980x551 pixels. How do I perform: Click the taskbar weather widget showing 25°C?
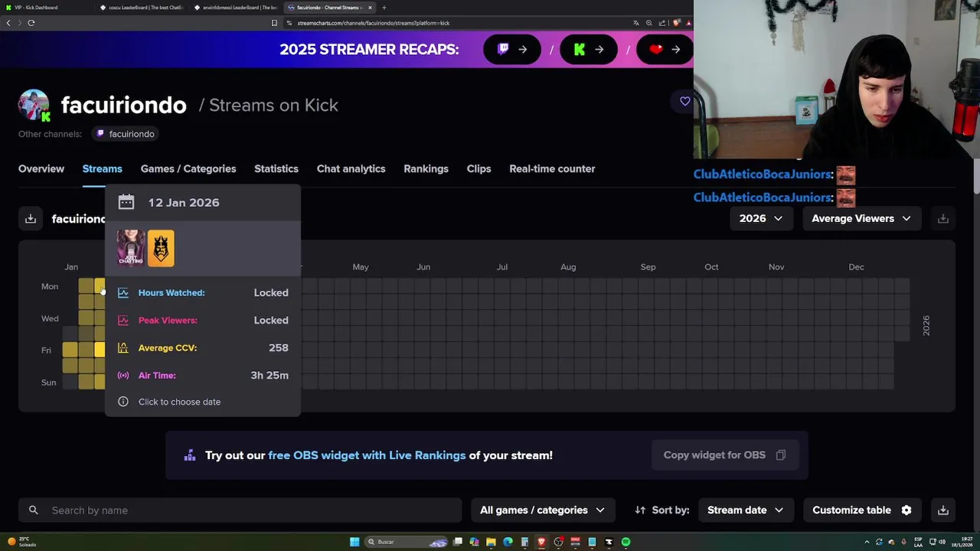21,542
